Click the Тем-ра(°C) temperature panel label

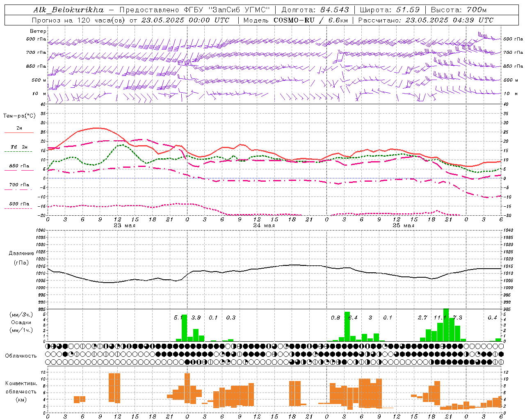(x=19, y=116)
